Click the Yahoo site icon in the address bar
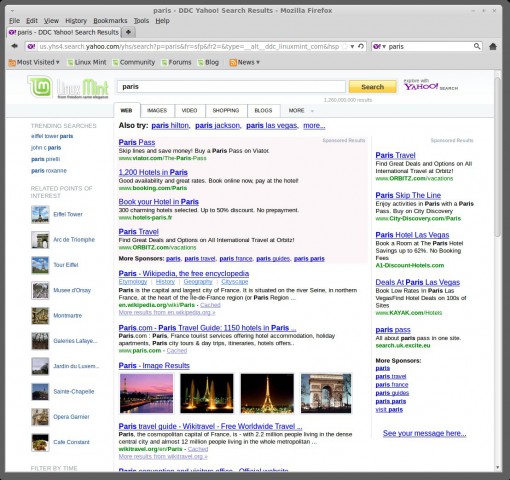Viewport: 510px width, 480px height. tap(31, 46)
